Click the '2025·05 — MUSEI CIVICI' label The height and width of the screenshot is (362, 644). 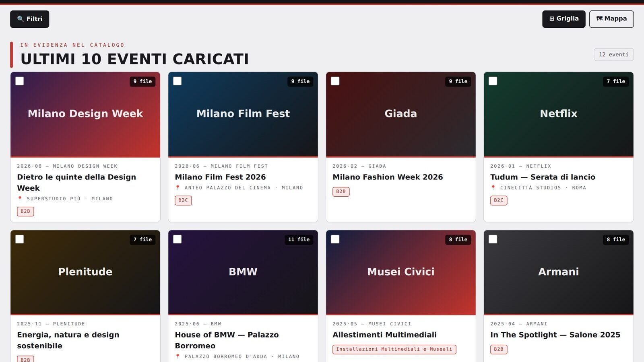pos(372,324)
